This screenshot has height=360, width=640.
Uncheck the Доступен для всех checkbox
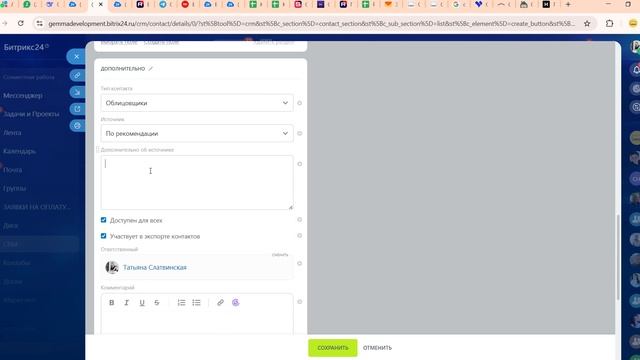(x=104, y=220)
